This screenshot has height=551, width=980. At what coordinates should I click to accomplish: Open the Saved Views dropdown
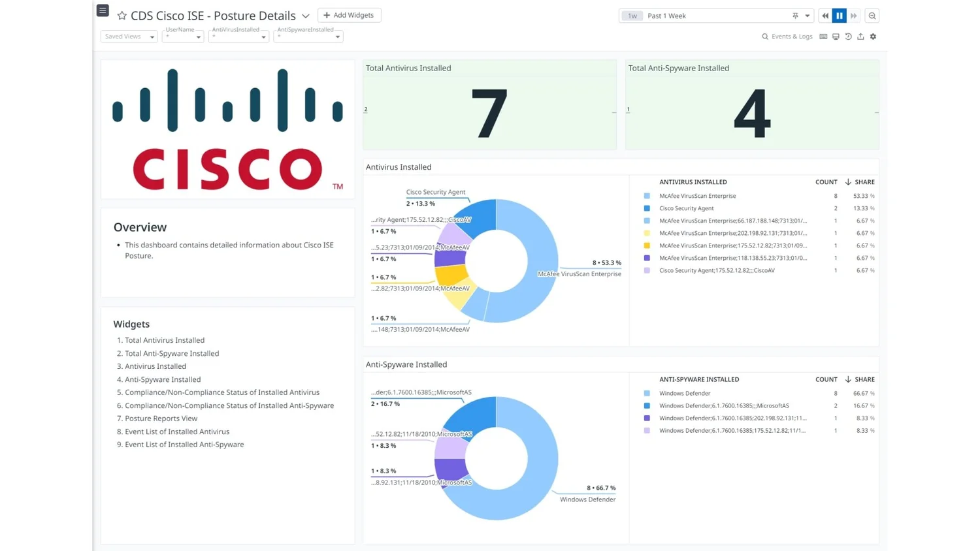(x=128, y=37)
